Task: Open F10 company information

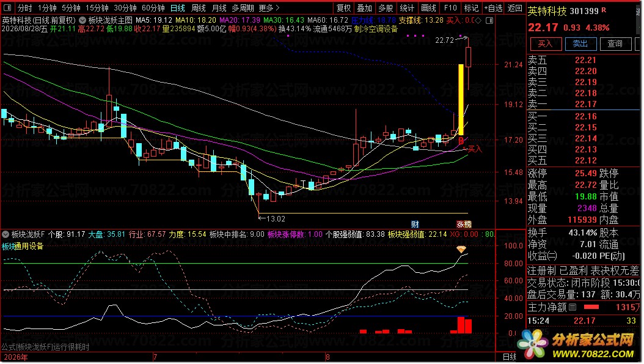Action: point(450,8)
